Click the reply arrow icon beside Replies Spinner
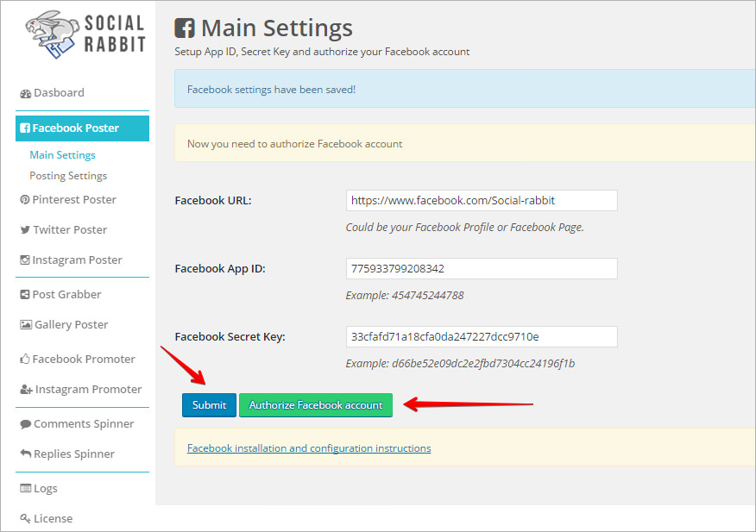Viewport: 756px width, 532px height. pyautogui.click(x=25, y=454)
